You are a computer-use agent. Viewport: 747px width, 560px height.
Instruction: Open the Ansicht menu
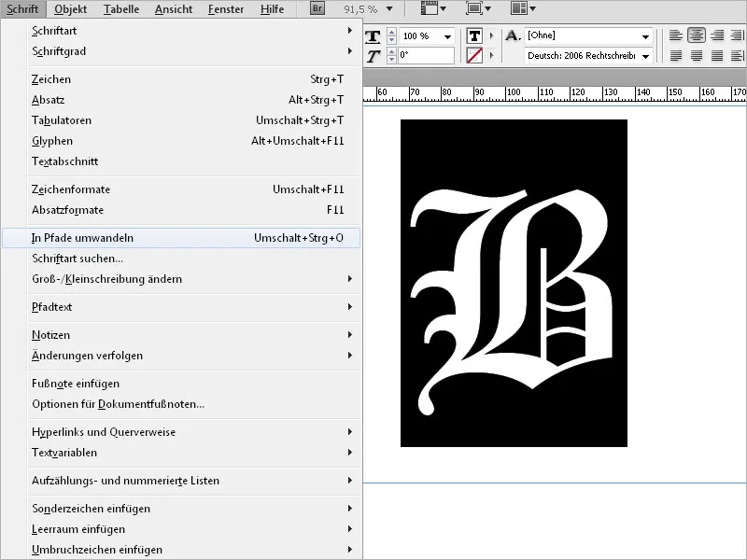(174, 9)
